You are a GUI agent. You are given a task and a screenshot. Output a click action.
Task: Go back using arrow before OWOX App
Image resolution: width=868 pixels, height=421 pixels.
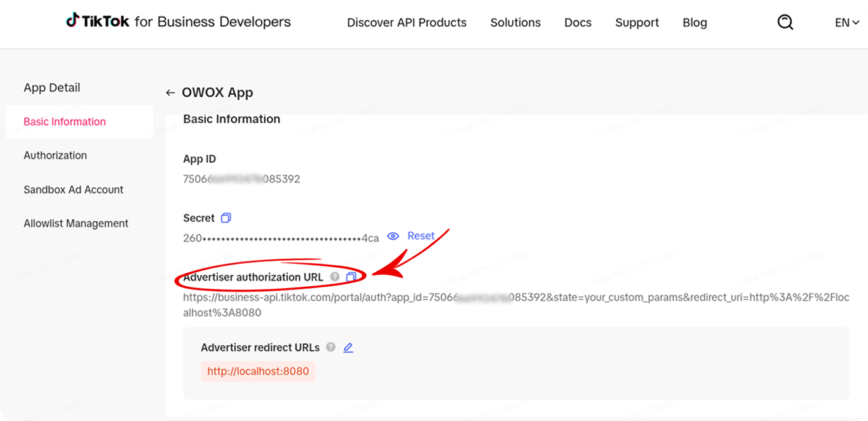point(170,93)
